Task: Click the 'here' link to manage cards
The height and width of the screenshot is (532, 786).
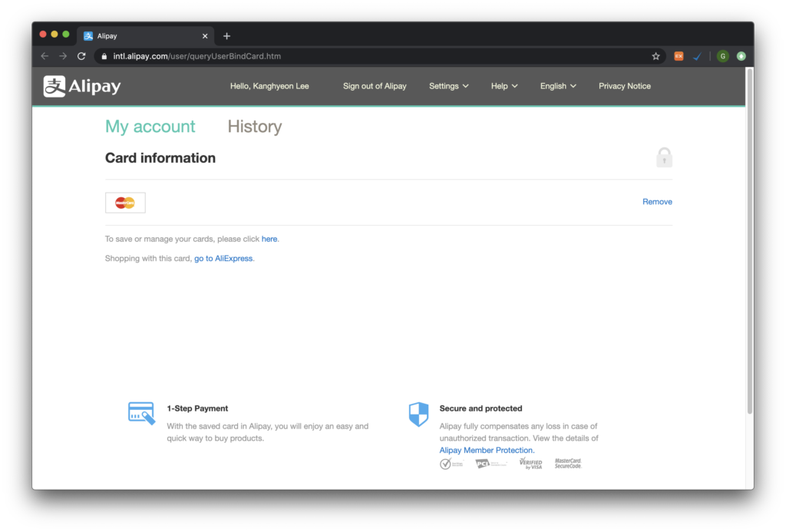Action: pyautogui.click(x=269, y=240)
